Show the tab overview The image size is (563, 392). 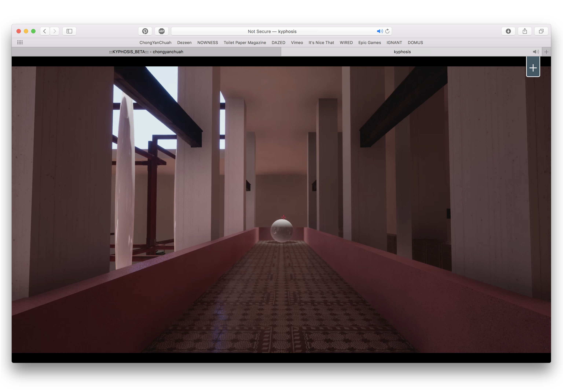coord(541,31)
